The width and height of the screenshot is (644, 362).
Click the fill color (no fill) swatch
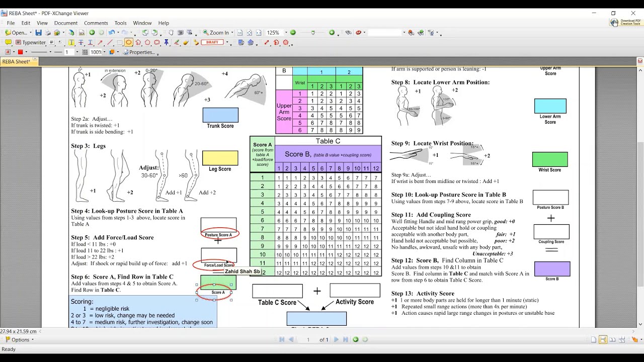click(8, 52)
